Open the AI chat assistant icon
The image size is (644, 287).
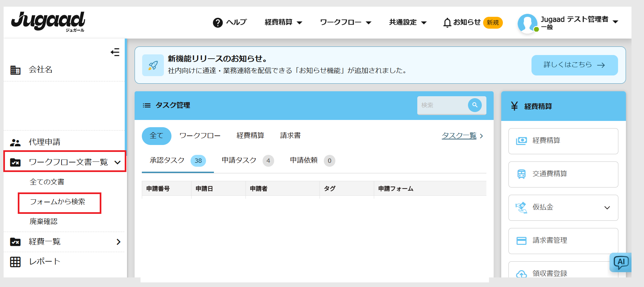(620, 263)
